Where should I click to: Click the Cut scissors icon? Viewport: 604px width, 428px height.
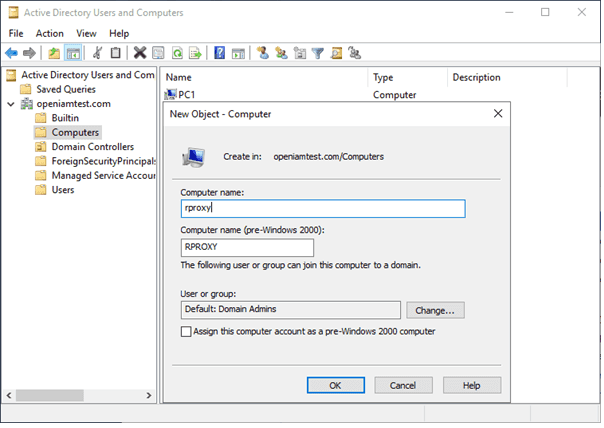pos(98,53)
